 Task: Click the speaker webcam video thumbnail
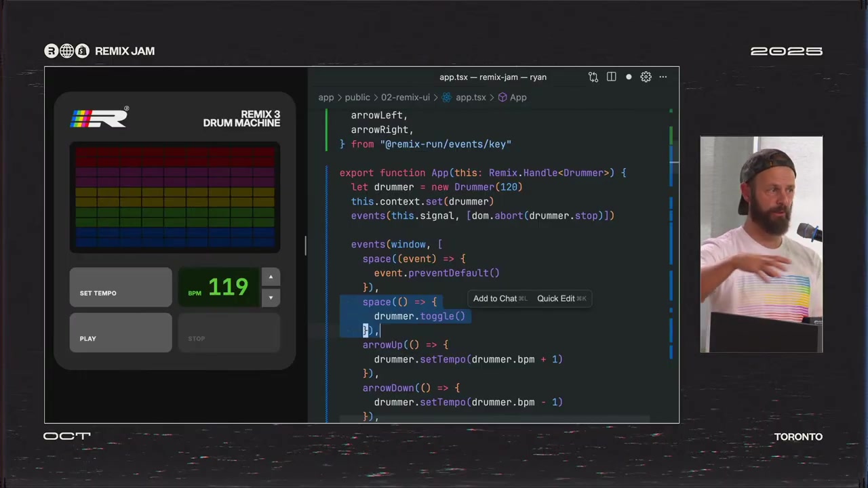761,245
